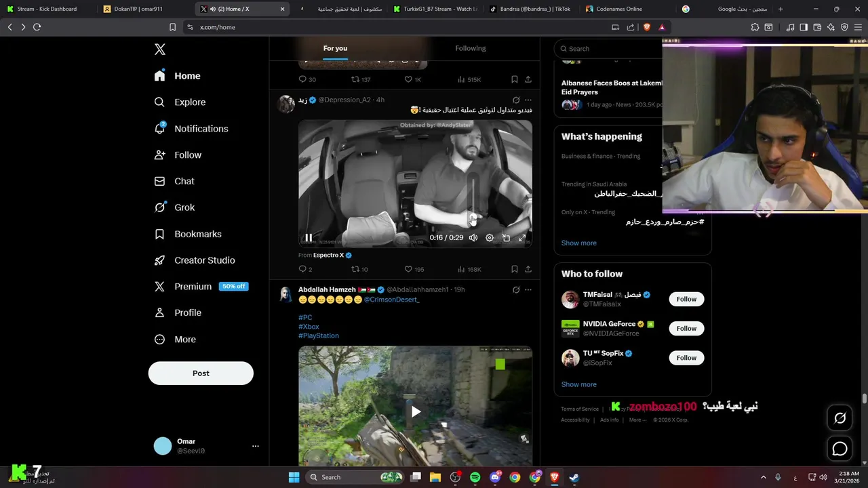Follow TMFaisal account

(x=686, y=299)
